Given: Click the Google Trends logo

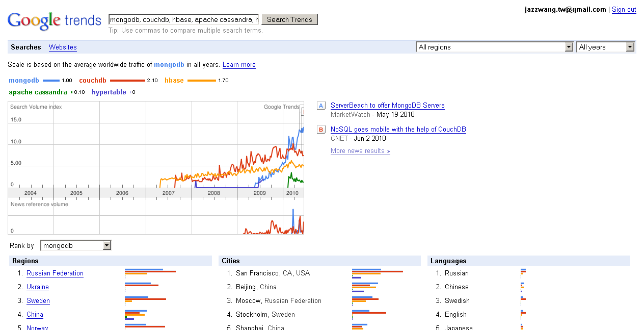Looking at the screenshot, I should click(x=55, y=20).
